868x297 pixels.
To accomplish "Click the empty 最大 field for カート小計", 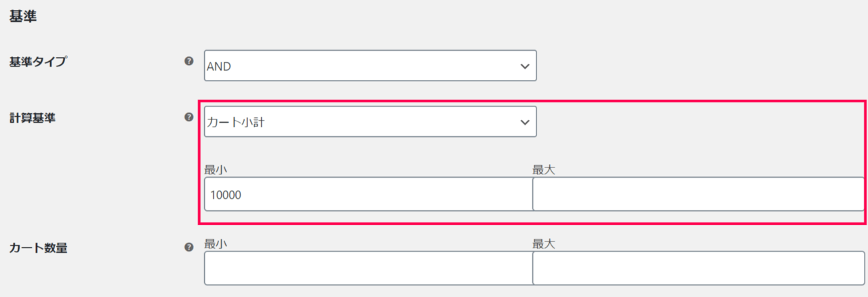I will [x=698, y=195].
